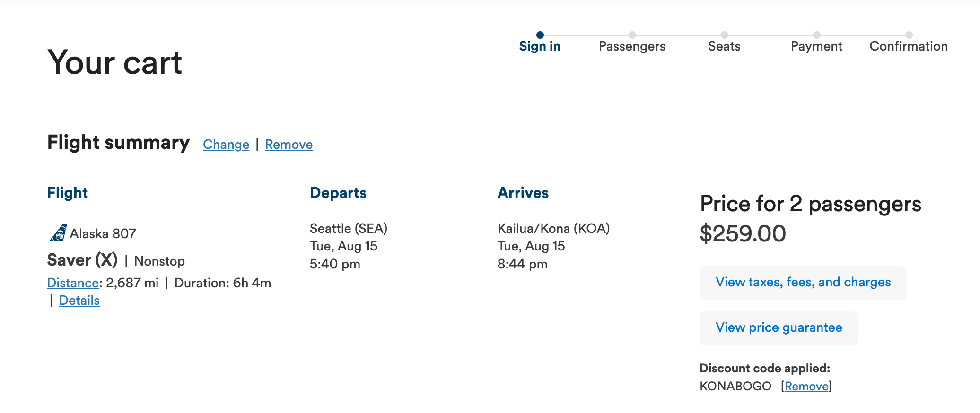980x413 pixels.
Task: Change the flight summary selection
Action: pos(226,145)
